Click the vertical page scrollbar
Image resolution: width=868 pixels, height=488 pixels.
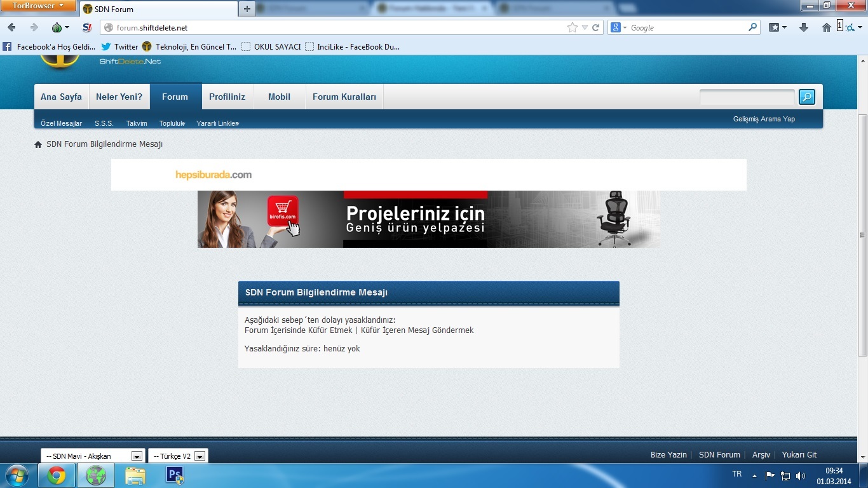pyautogui.click(x=862, y=235)
